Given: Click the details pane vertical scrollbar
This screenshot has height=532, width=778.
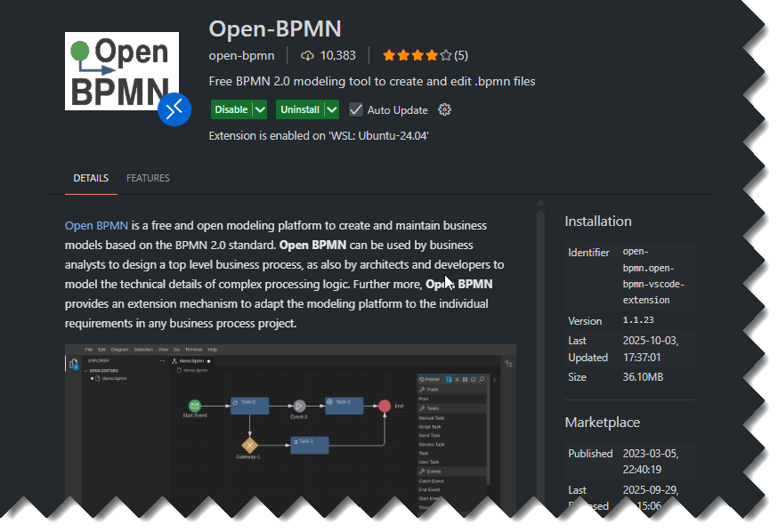Looking at the screenshot, I should click(540, 356).
